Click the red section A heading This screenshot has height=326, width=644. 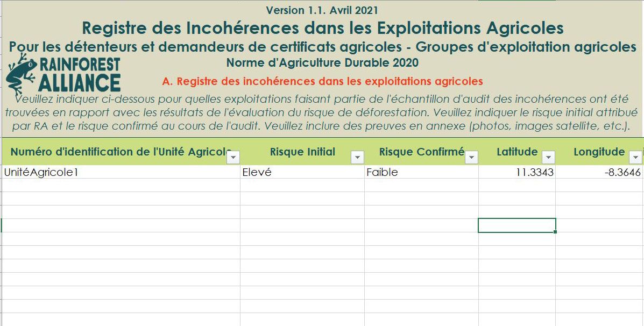pyautogui.click(x=322, y=82)
